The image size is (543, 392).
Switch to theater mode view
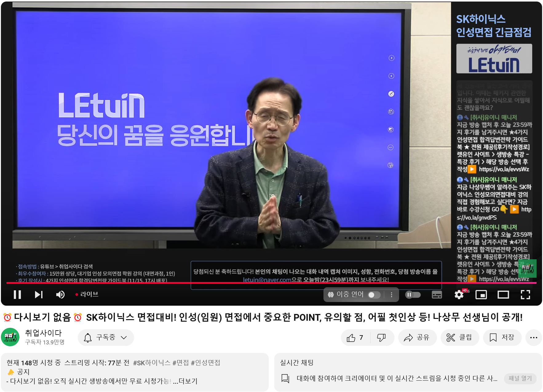coord(503,295)
